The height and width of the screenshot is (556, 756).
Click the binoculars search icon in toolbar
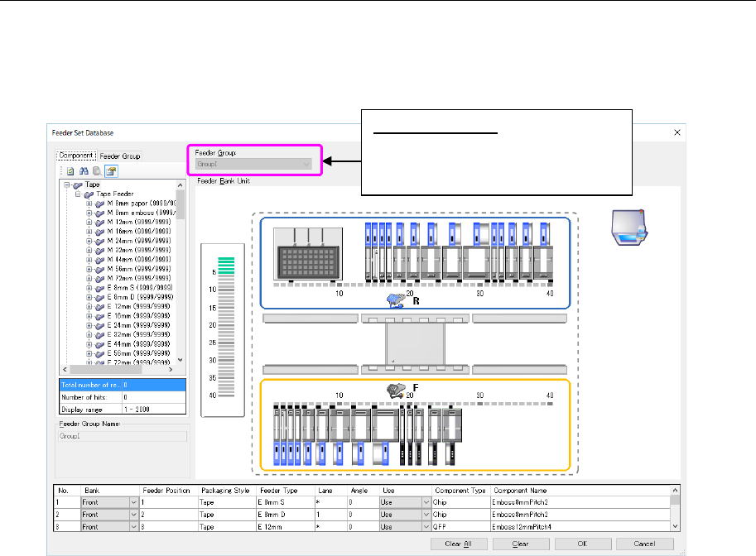point(84,170)
